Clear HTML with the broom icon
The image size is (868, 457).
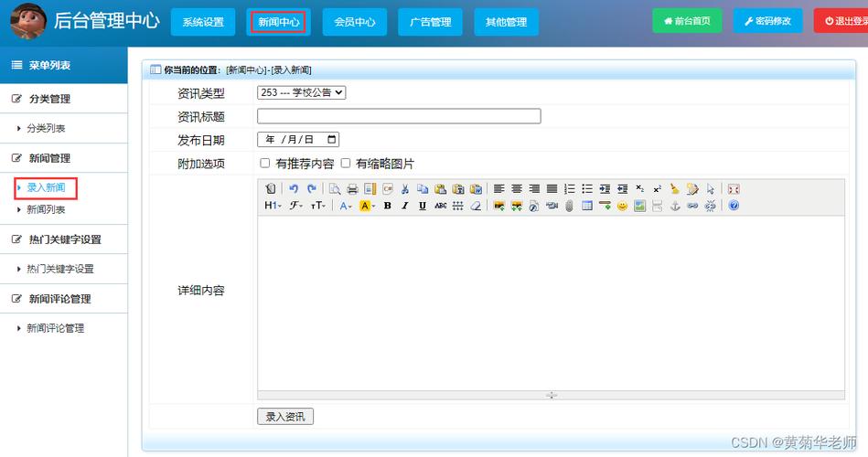(675, 188)
